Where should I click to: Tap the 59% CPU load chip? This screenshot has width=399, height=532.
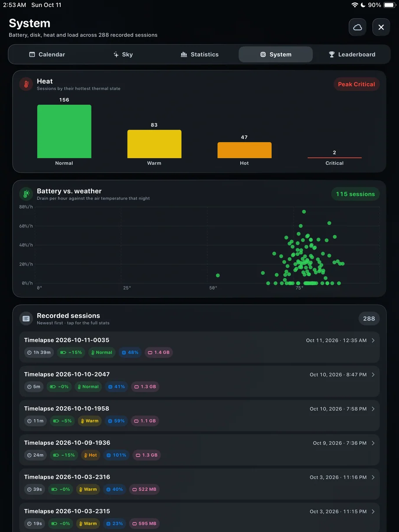[x=116, y=421]
